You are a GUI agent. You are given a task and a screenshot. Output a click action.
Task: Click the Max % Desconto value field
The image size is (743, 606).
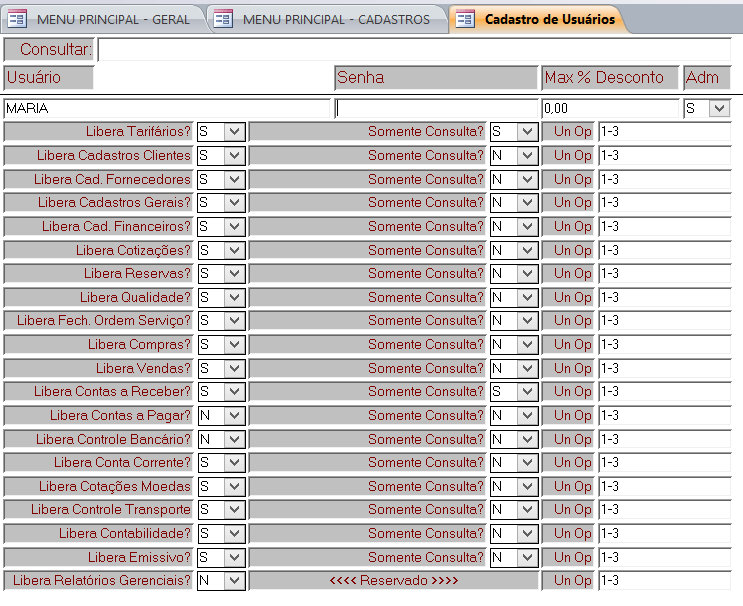(x=608, y=109)
